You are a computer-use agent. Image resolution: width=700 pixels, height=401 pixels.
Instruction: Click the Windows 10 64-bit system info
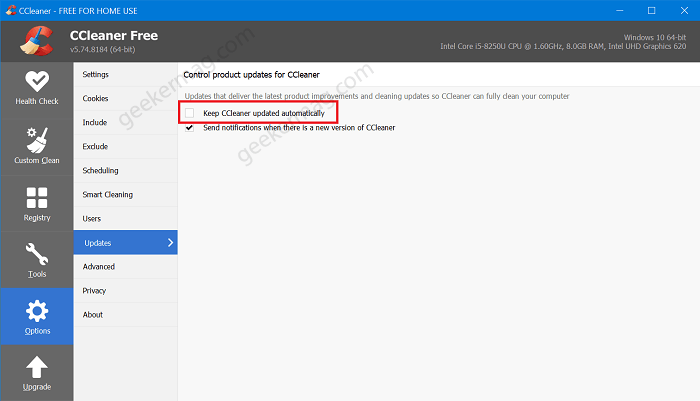click(654, 38)
